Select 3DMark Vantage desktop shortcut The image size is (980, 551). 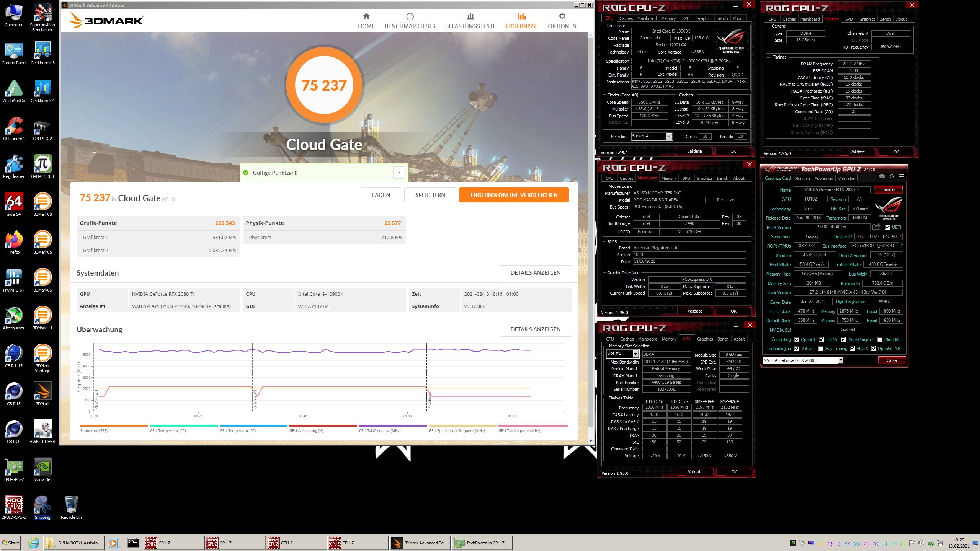coord(42,359)
